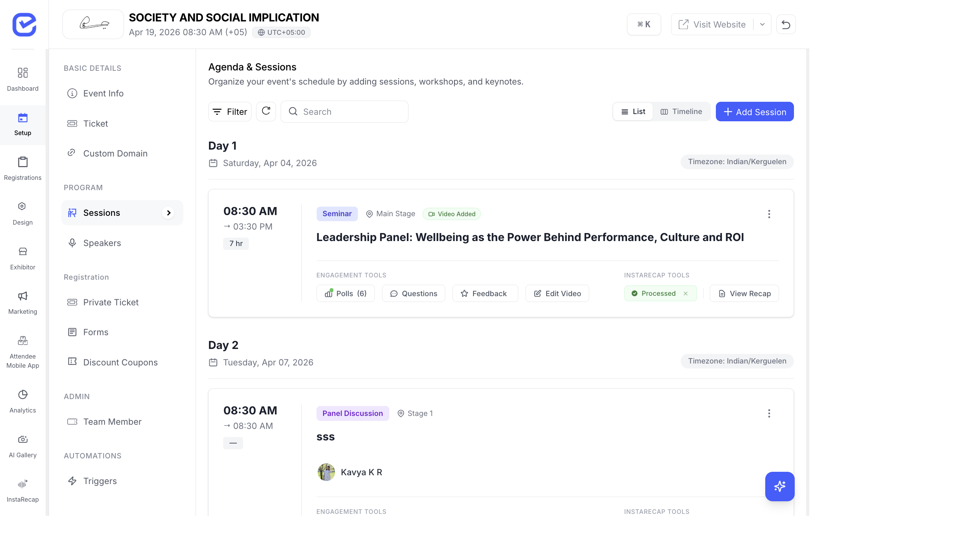This screenshot has height=551, width=980.
Task: Go to Registrations in the left rail
Action: (23, 168)
